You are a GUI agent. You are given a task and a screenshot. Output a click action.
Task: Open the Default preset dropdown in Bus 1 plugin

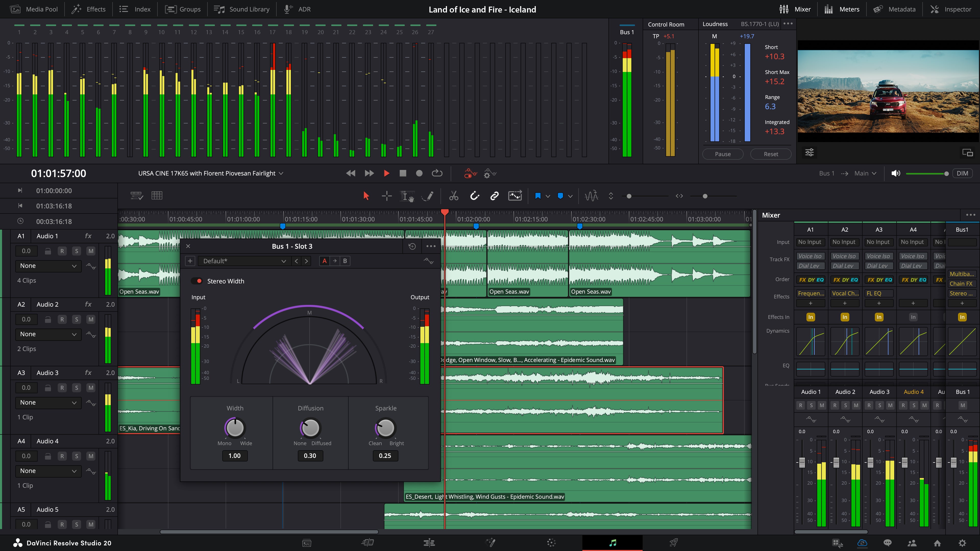tap(243, 261)
